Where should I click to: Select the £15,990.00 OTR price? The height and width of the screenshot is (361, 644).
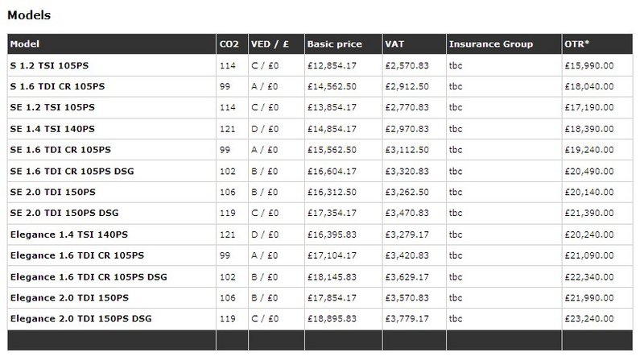589,65
